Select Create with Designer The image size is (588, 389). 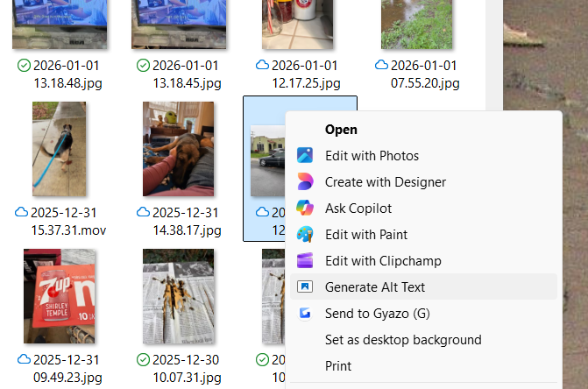(x=423, y=181)
